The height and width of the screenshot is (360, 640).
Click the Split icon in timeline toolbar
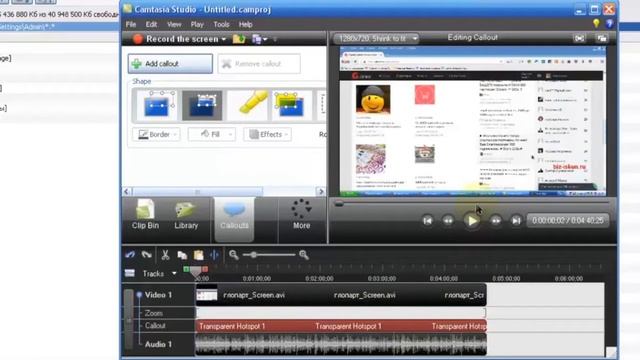pyautogui.click(x=214, y=255)
